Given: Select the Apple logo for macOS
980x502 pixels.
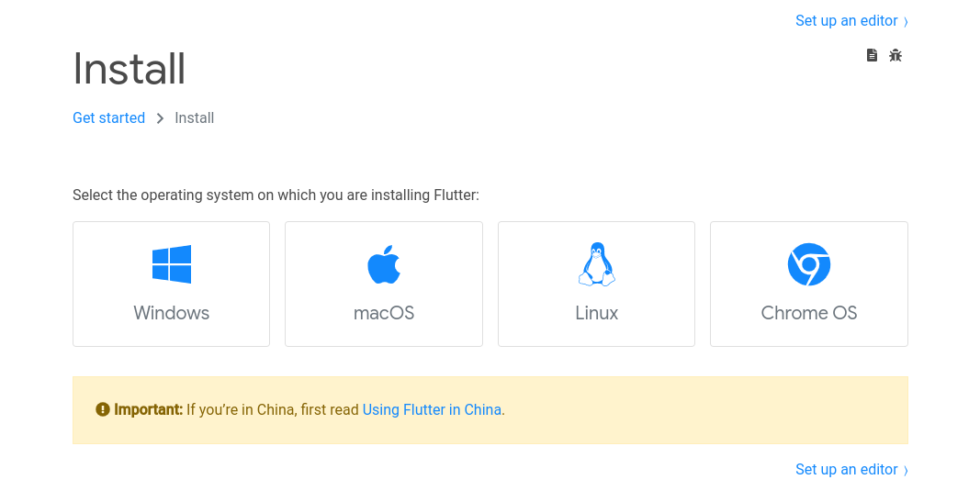Looking at the screenshot, I should click(x=384, y=265).
